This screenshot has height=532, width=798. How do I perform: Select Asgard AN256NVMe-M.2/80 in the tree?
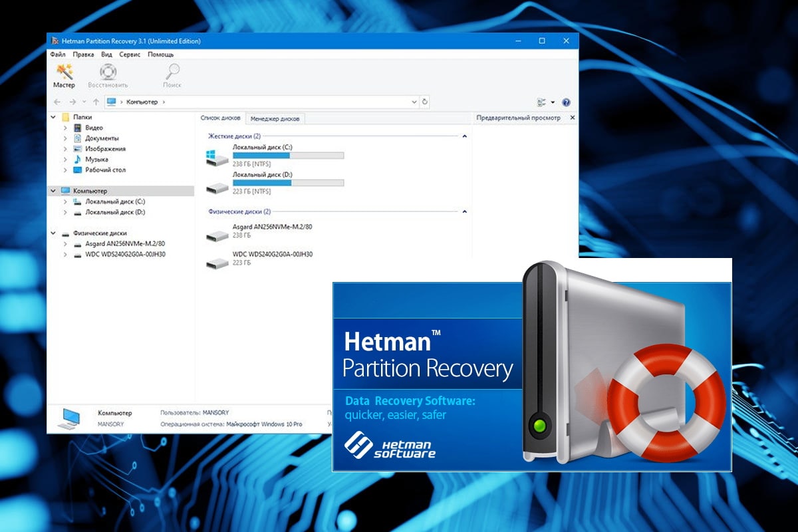[125, 244]
